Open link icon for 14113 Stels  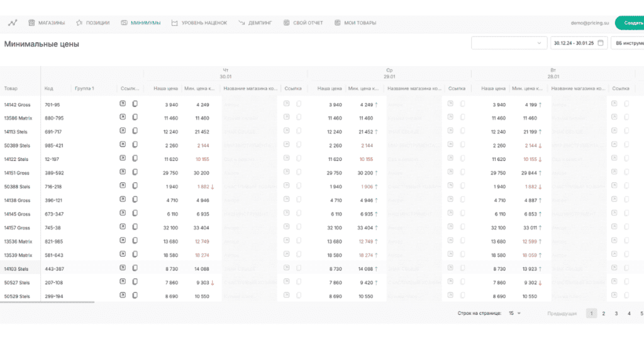pyautogui.click(x=123, y=131)
